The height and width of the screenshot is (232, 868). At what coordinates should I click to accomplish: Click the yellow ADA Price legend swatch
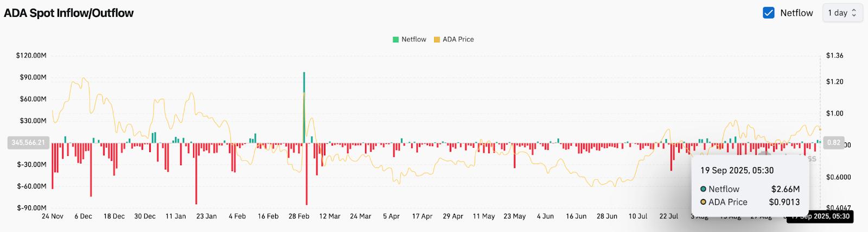click(437, 40)
